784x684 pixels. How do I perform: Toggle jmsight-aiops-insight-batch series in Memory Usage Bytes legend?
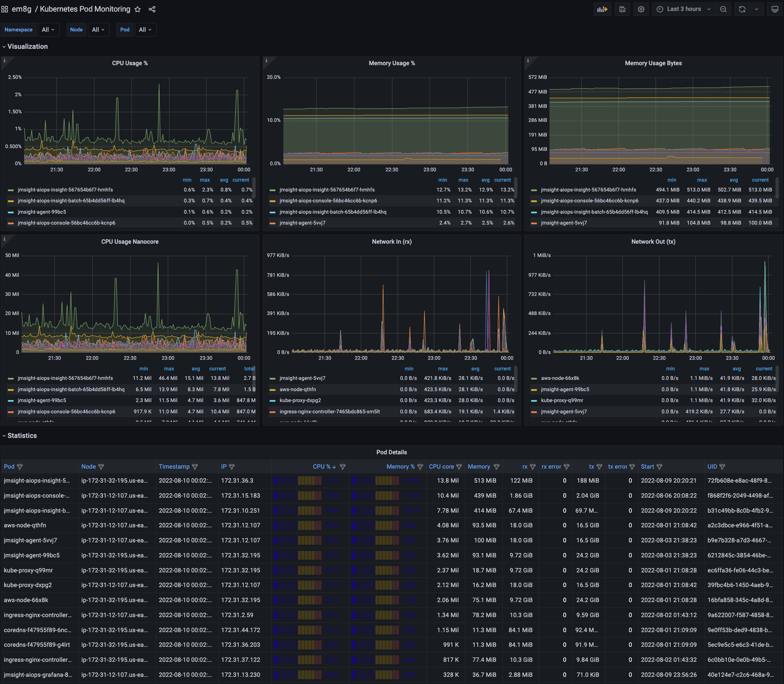594,212
